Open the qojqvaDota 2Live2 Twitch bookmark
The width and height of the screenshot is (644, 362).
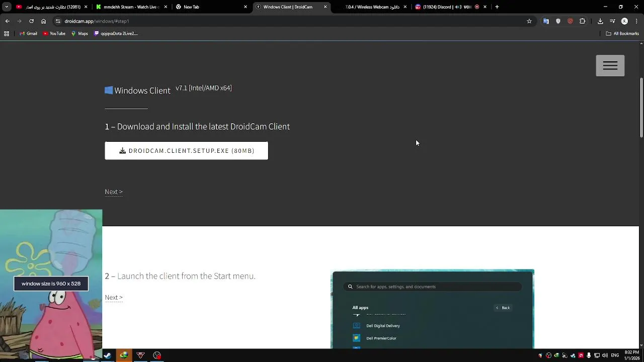click(x=116, y=34)
